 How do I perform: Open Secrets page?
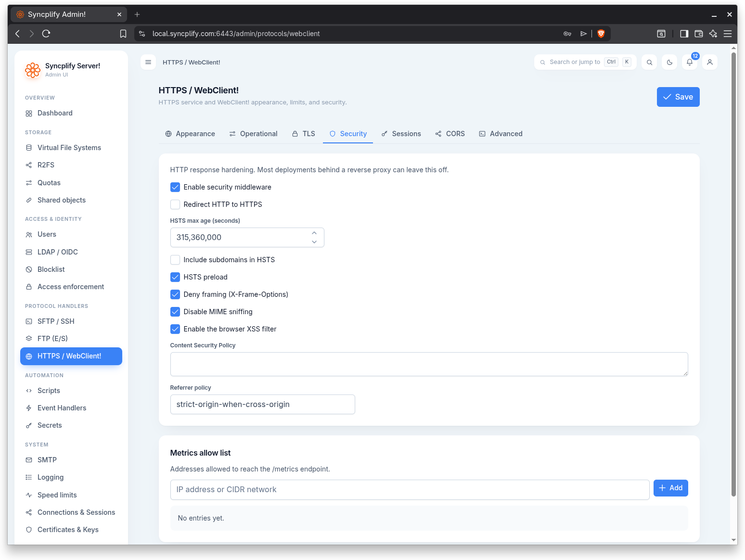(x=71, y=425)
